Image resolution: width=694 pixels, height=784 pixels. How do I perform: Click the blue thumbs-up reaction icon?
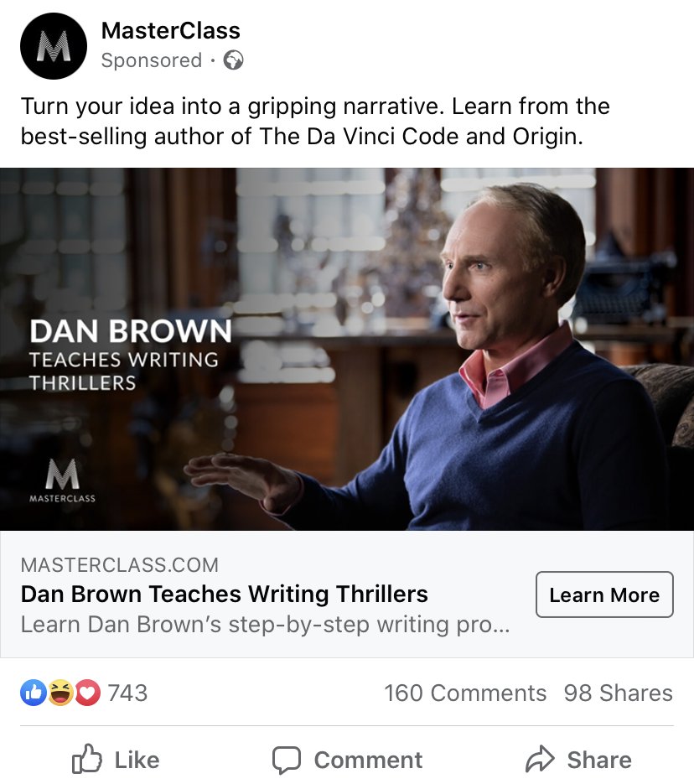[x=34, y=693]
